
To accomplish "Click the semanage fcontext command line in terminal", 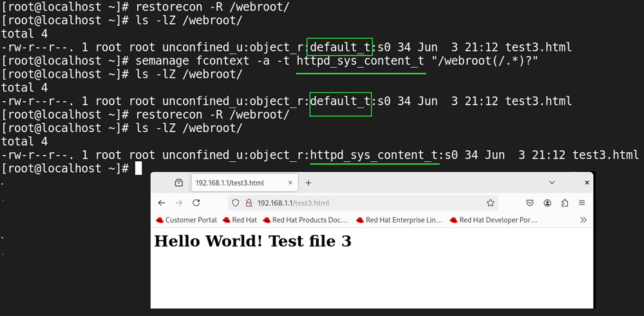I will click(x=270, y=61).
